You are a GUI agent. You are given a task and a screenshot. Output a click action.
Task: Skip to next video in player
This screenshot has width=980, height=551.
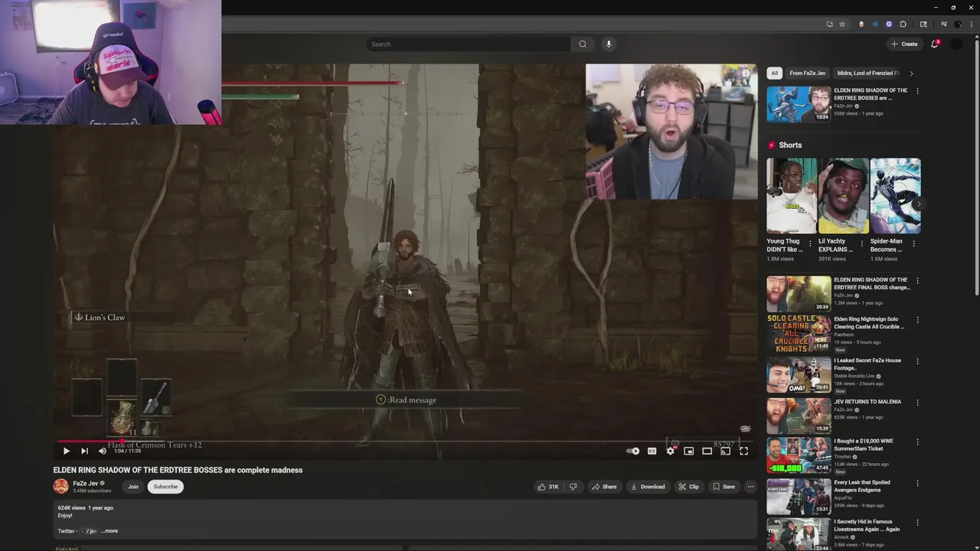[84, 451]
